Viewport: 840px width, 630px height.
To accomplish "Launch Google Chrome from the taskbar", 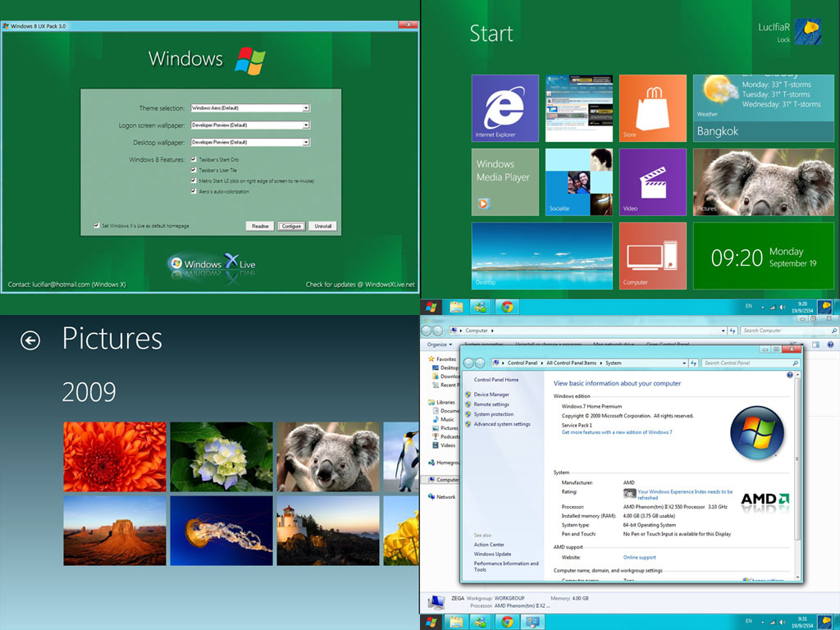I will pyautogui.click(x=508, y=304).
